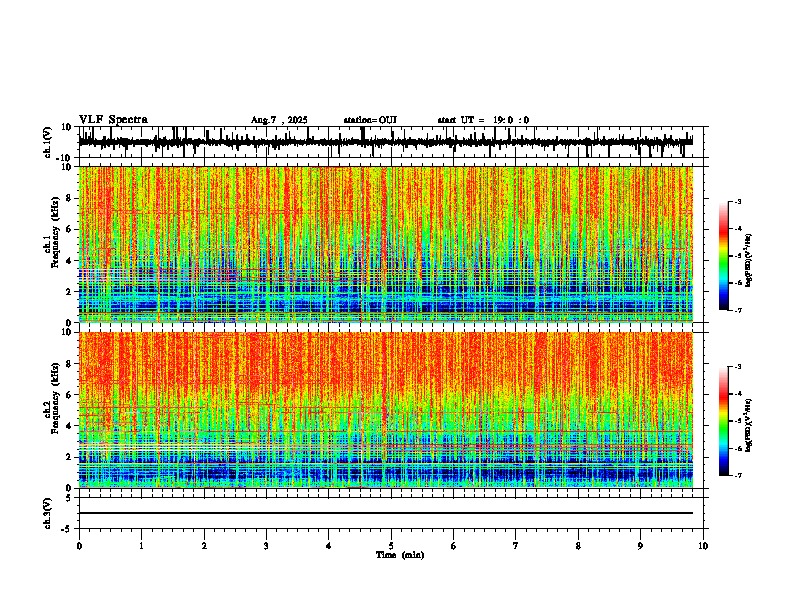Click the "-7" label on ch.1 color scale
The width and height of the screenshot is (792, 612).
pyautogui.click(x=737, y=310)
